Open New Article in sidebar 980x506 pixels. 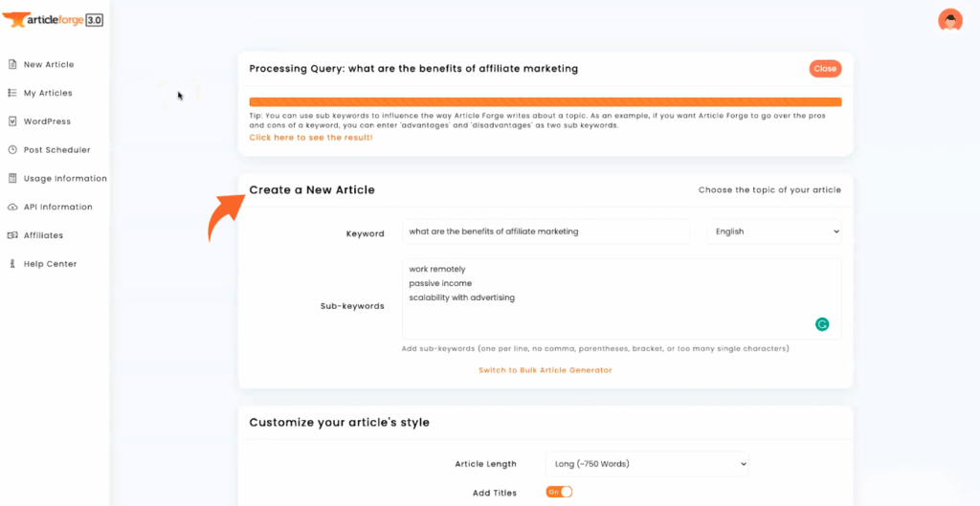[49, 64]
